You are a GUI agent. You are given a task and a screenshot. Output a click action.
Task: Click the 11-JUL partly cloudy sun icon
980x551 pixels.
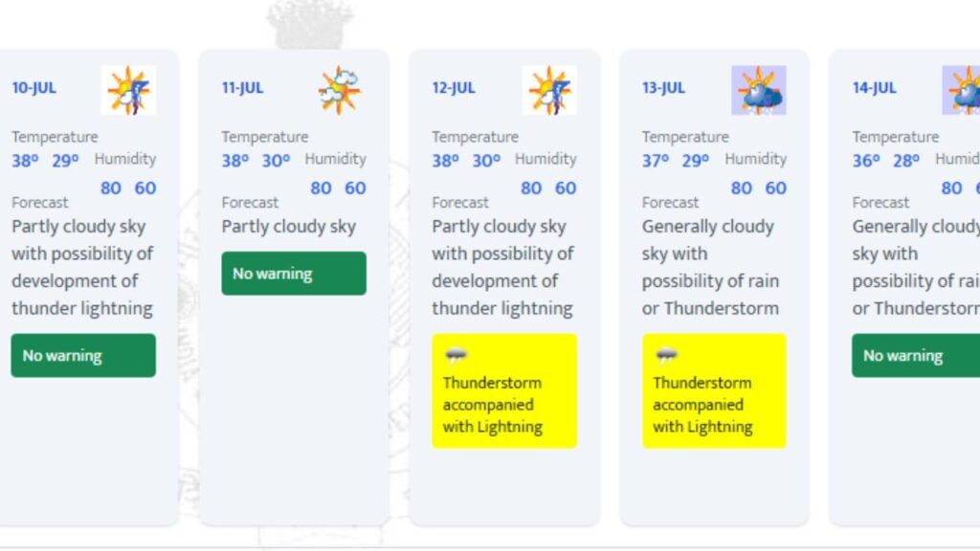tap(340, 90)
